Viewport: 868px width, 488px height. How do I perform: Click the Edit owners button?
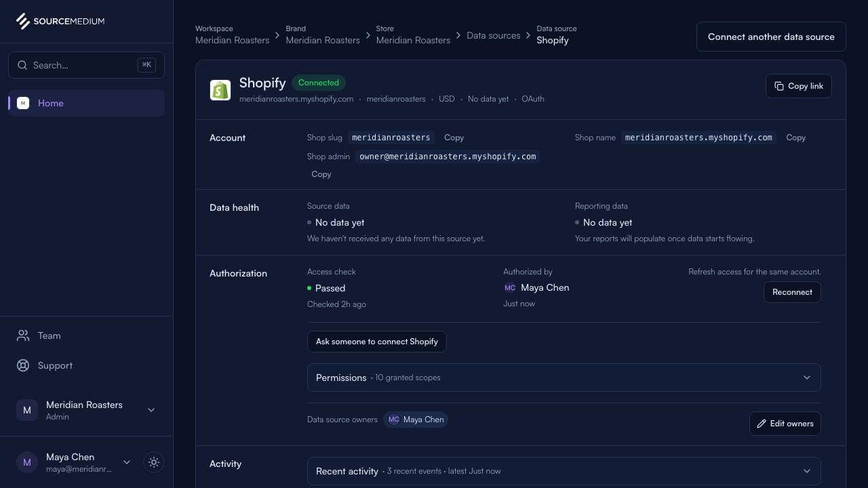[785, 424]
